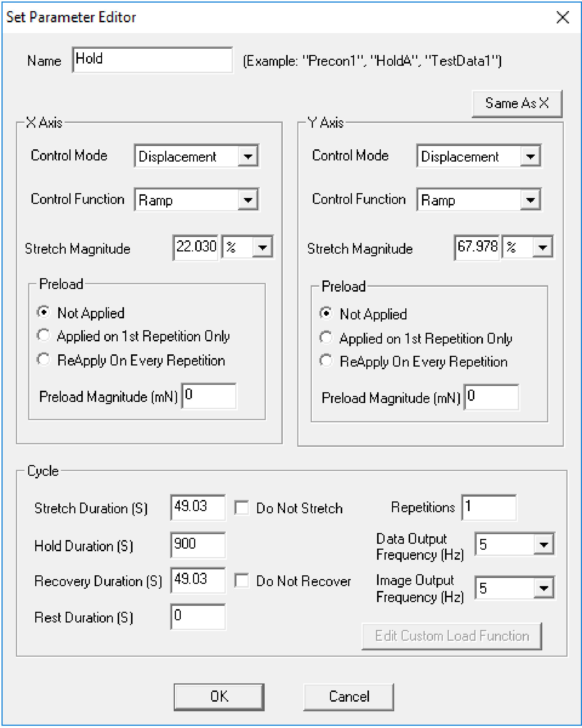The width and height of the screenshot is (582, 728).
Task: Open Data Output Frequency dropdown
Action: click(544, 545)
